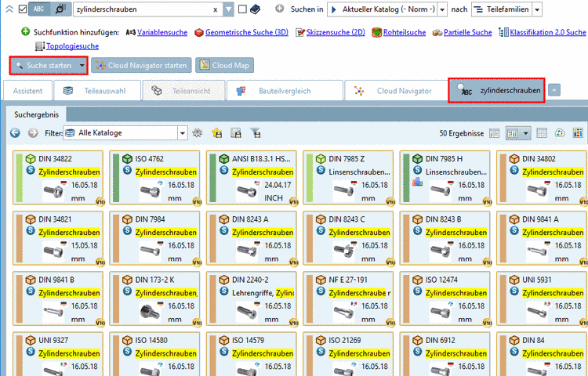Switch to list view icon
The image size is (588, 376).
(x=494, y=133)
